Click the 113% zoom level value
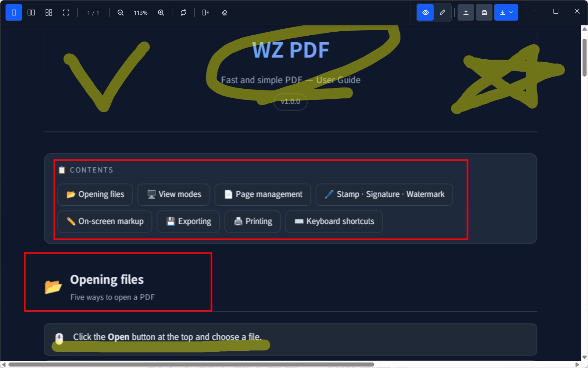588x368 pixels. coord(141,13)
